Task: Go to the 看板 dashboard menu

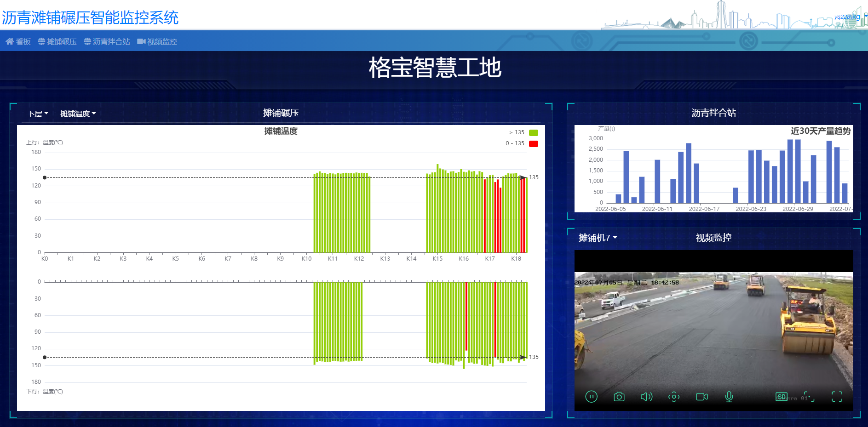Action: pyautogui.click(x=18, y=42)
